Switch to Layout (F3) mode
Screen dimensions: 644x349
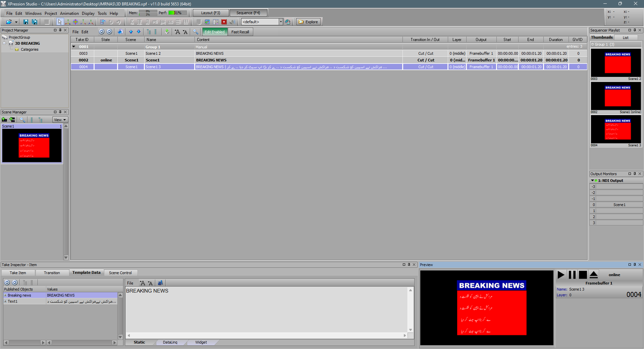pyautogui.click(x=211, y=13)
